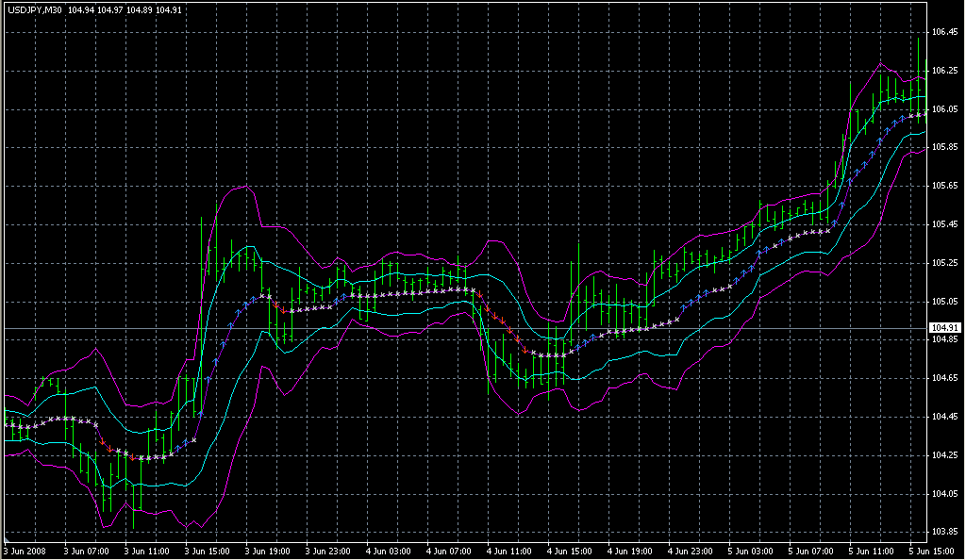Click the upper magenta band's 3 Jun peak
Viewport: 966px width, 560px height.
(242, 187)
